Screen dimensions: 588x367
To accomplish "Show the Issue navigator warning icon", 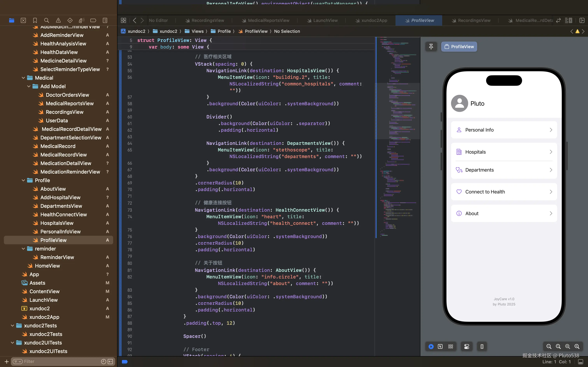I will (x=58, y=20).
